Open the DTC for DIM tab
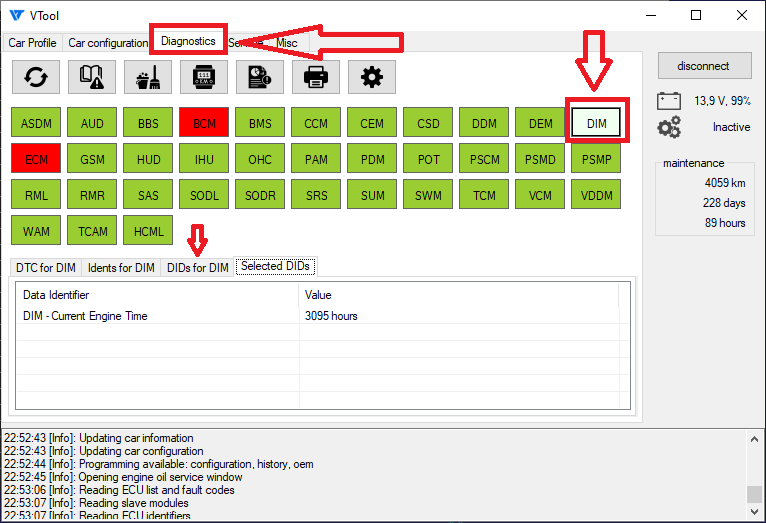This screenshot has height=523, width=766. [46, 267]
